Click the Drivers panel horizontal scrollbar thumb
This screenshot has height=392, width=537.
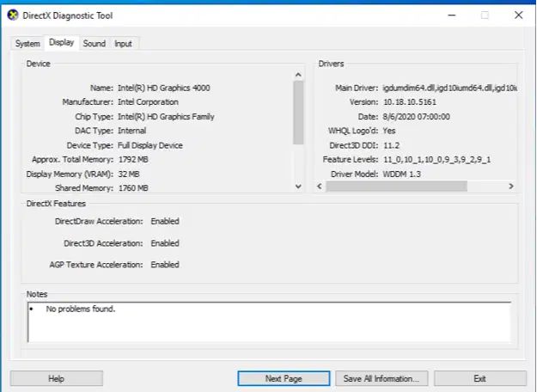[395, 186]
